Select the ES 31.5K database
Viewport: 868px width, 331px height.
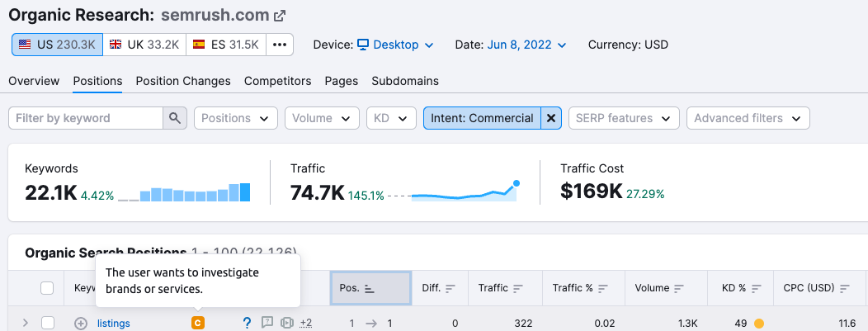(226, 45)
